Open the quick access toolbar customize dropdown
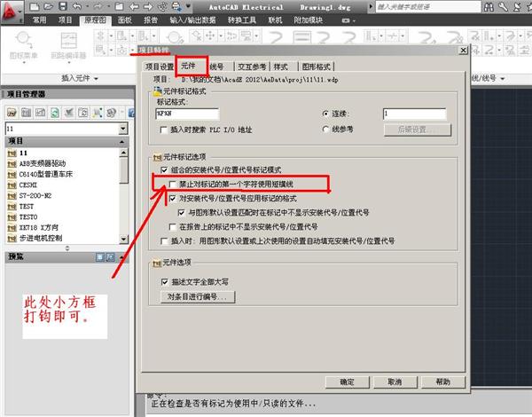532x417 pixels. tap(188, 6)
